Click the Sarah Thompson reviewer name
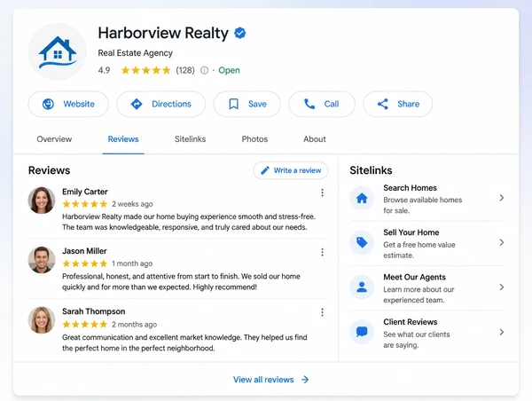This screenshot has width=532, height=401. pyautogui.click(x=94, y=311)
